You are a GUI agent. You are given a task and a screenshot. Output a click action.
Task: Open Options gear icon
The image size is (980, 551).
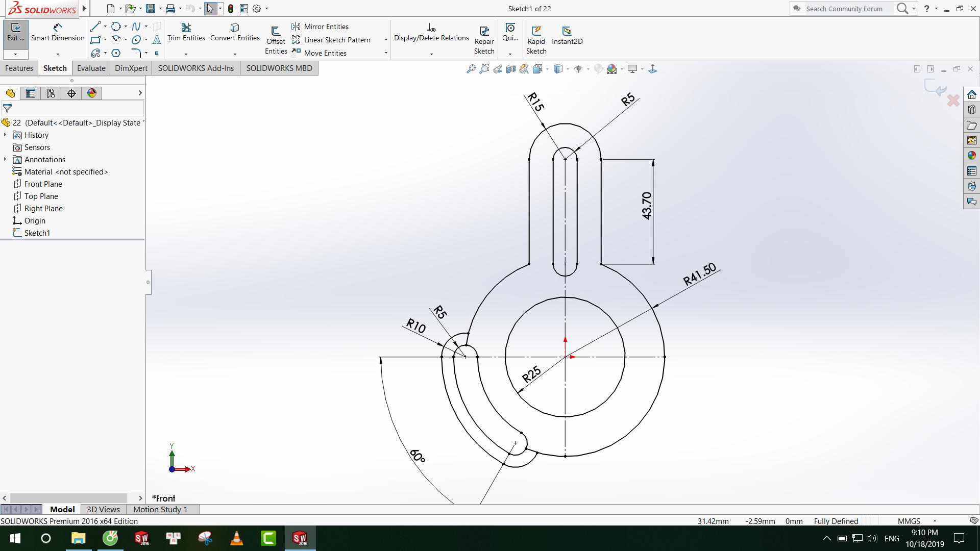tap(257, 9)
